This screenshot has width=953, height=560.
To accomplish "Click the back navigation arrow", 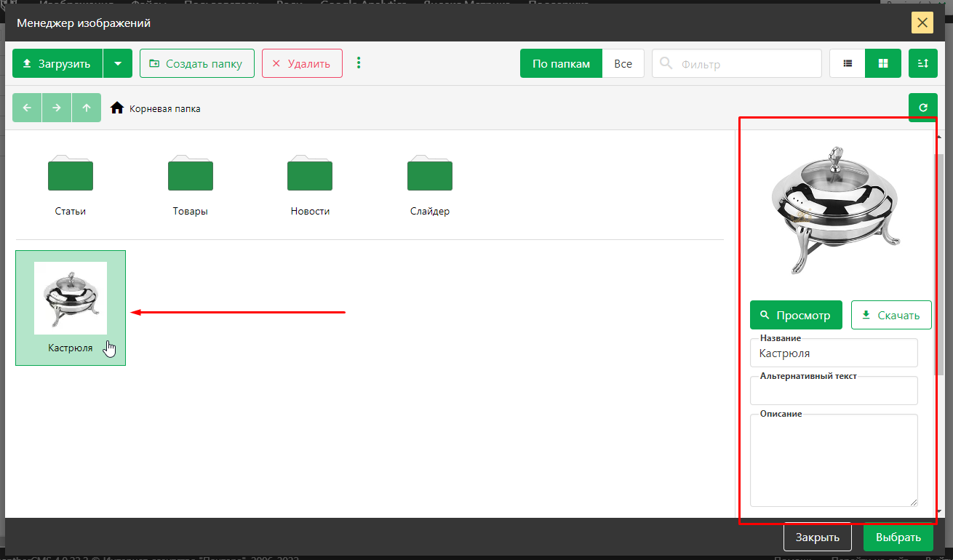I will point(27,108).
